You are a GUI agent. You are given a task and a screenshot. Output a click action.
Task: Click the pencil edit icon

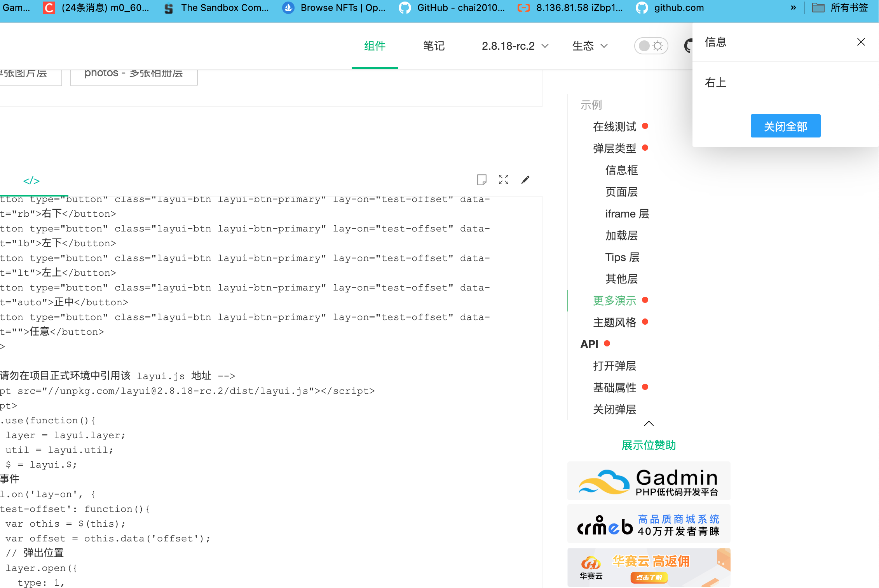(x=525, y=179)
